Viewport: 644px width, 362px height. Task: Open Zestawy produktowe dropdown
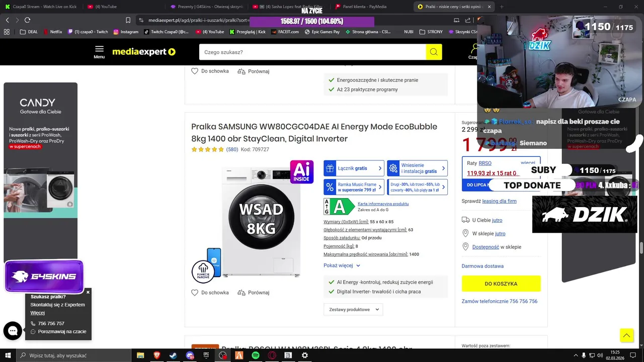tap(353, 309)
